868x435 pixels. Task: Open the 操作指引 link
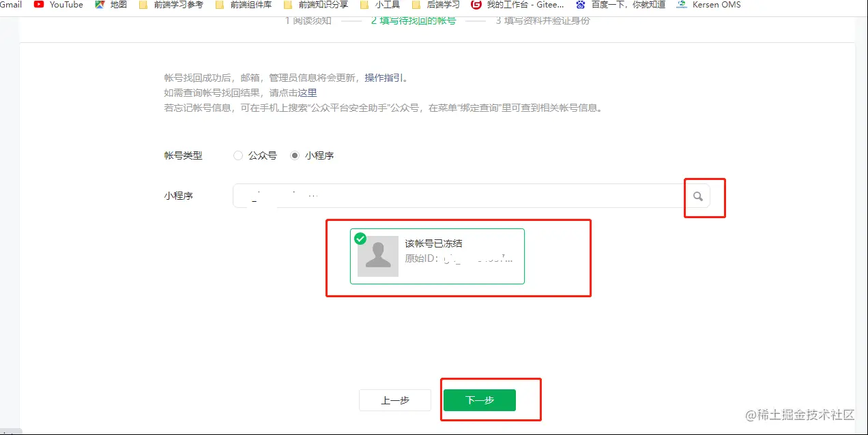tap(384, 78)
